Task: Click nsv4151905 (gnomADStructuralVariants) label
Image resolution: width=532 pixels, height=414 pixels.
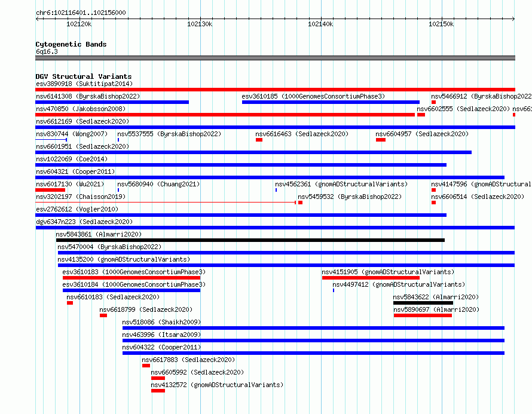Action: click(388, 272)
